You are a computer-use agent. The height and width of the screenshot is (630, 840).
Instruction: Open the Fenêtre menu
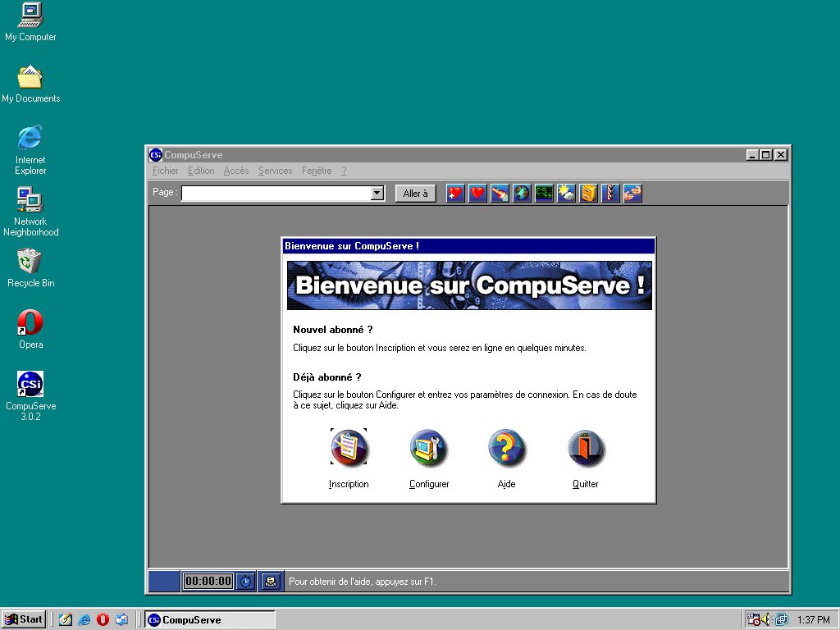tap(317, 171)
